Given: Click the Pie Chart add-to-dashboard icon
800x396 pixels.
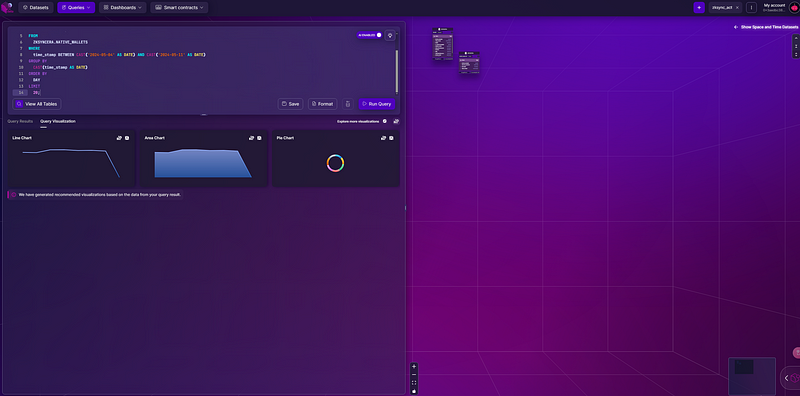Looking at the screenshot, I should [384, 138].
